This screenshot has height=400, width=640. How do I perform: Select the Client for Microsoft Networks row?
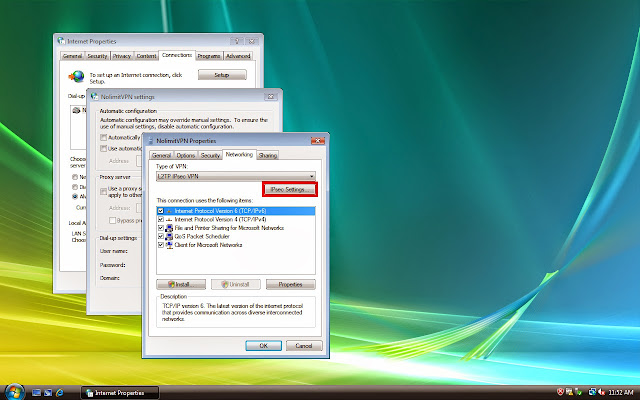(x=236, y=245)
